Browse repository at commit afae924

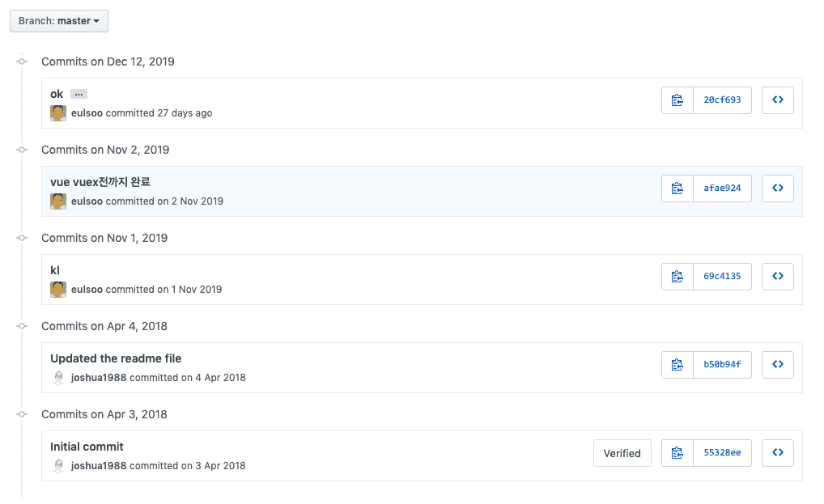pyautogui.click(x=777, y=188)
